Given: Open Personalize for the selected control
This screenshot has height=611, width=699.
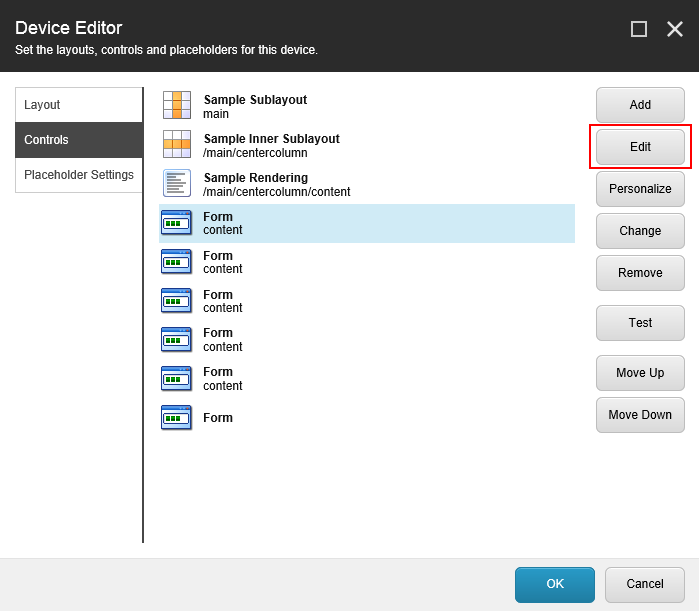Looking at the screenshot, I should (x=640, y=189).
